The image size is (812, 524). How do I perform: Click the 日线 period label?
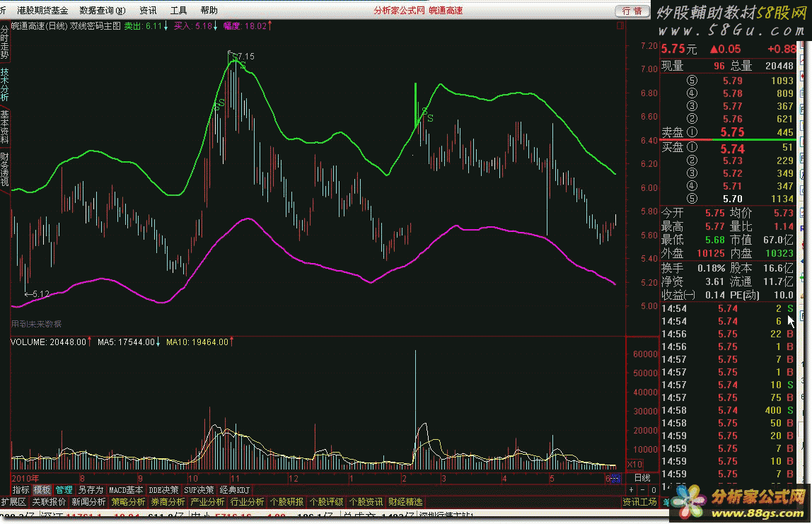point(642,478)
